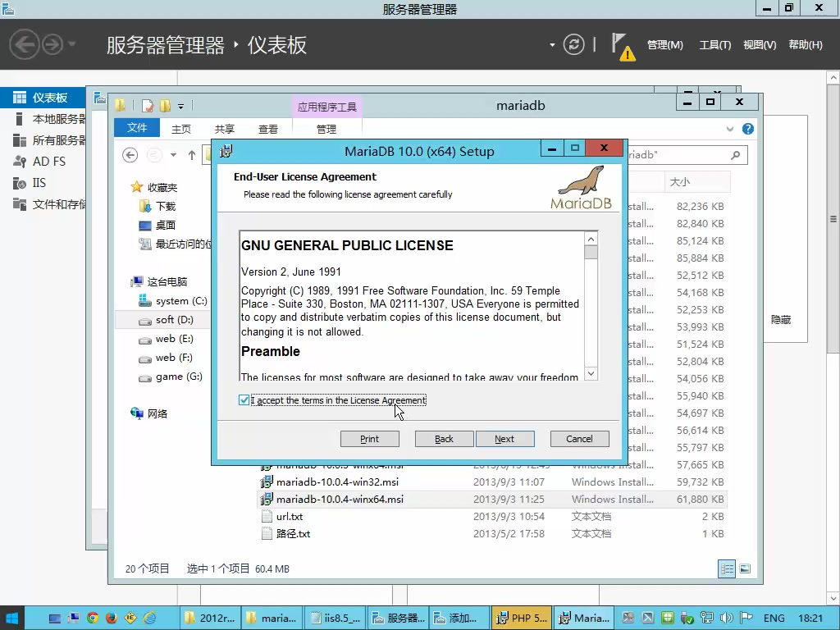Open the 文件 tab in mariadb Explorer
The image size is (840, 630).
(x=137, y=128)
